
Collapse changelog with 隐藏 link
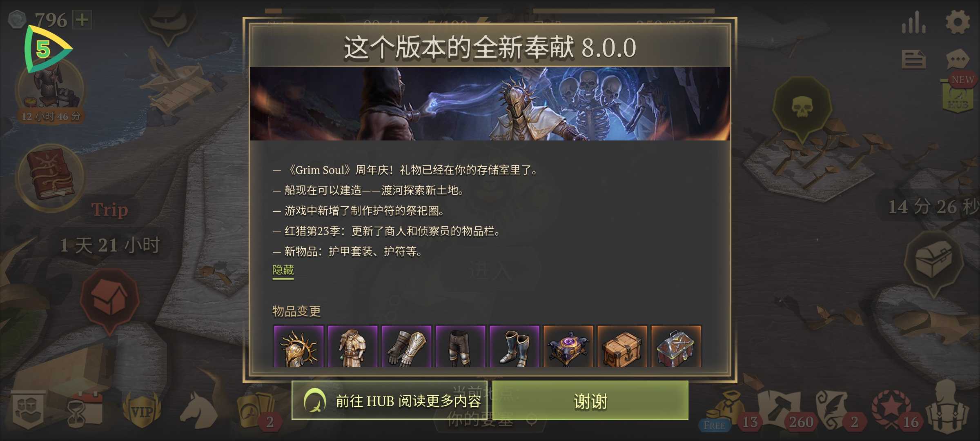(283, 270)
